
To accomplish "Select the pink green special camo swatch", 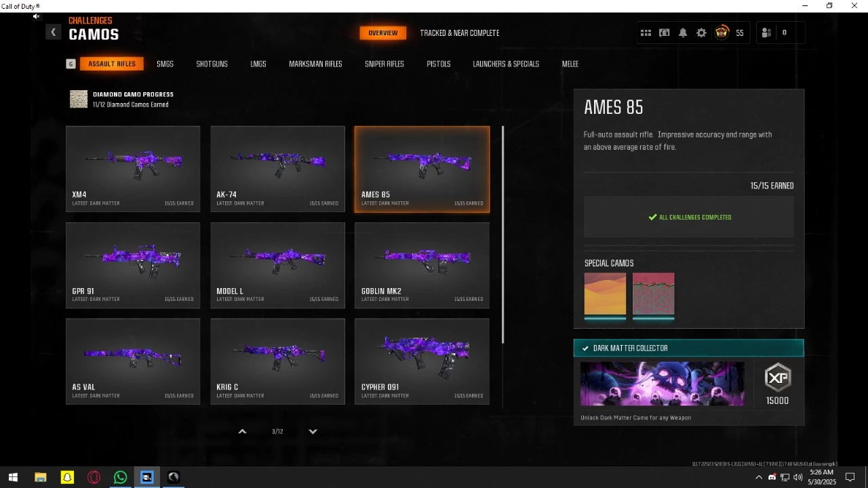I will point(653,294).
